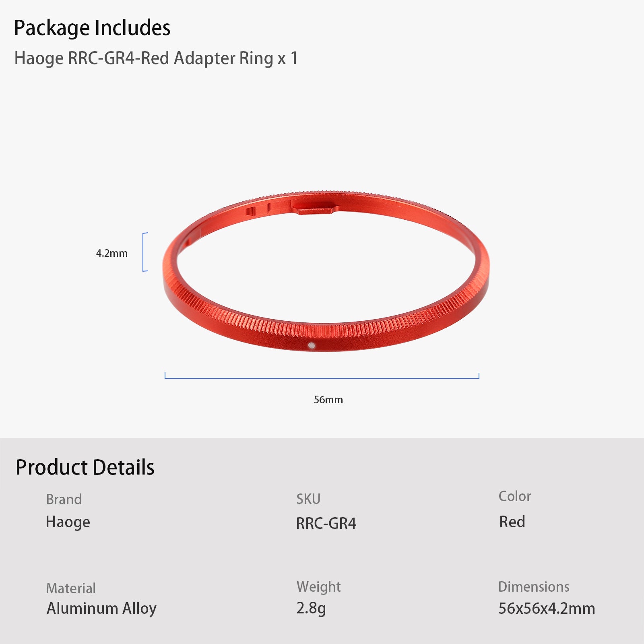Screen dimensions: 644x644
Task: Click the blue width dimension line
Action: pyautogui.click(x=322, y=378)
